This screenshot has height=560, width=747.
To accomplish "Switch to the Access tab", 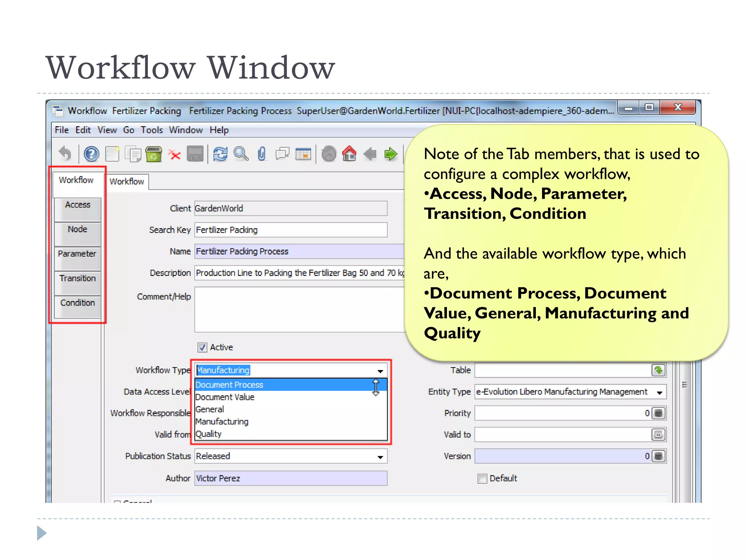I will tap(78, 209).
